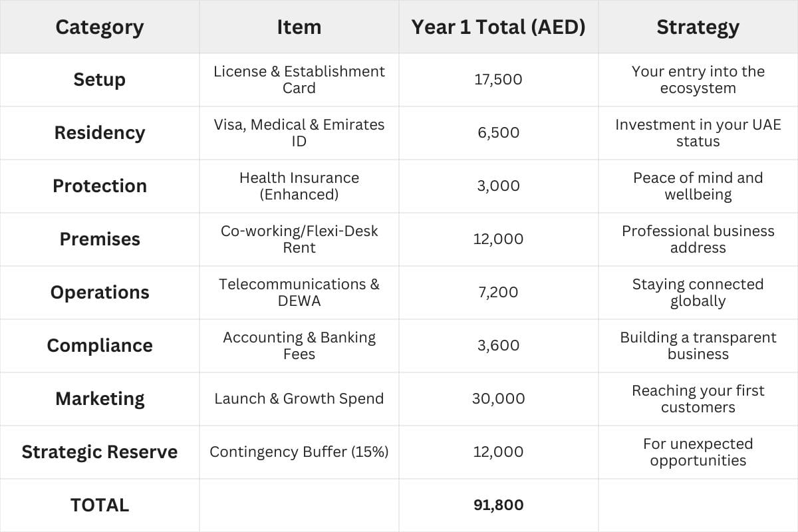Select the Visa, Medical & Emirates ID cell
798x532 pixels.
click(299, 133)
